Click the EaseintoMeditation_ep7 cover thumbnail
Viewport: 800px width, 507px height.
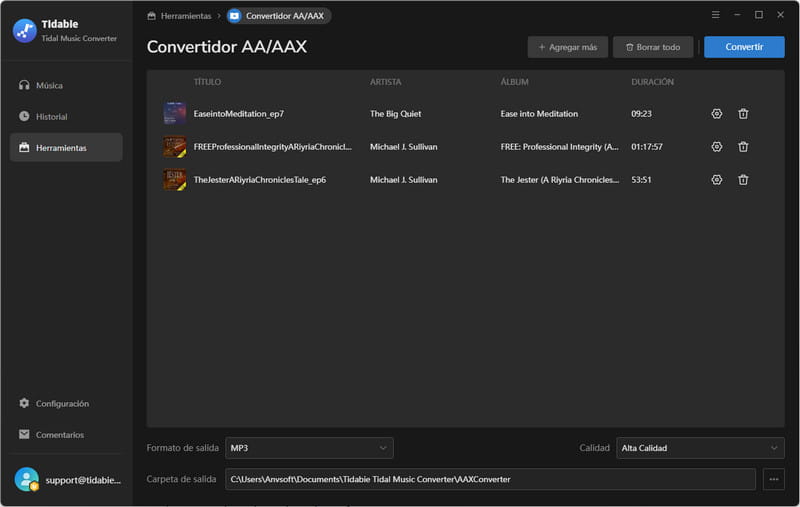tap(174, 113)
